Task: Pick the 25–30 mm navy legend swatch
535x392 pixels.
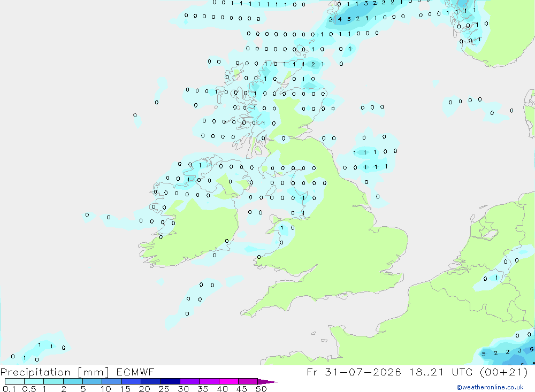Action: (x=170, y=381)
